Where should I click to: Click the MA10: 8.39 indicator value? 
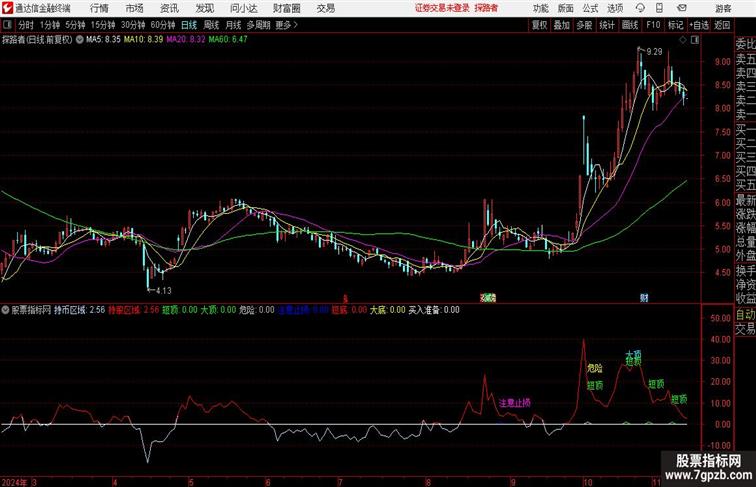click(x=144, y=40)
